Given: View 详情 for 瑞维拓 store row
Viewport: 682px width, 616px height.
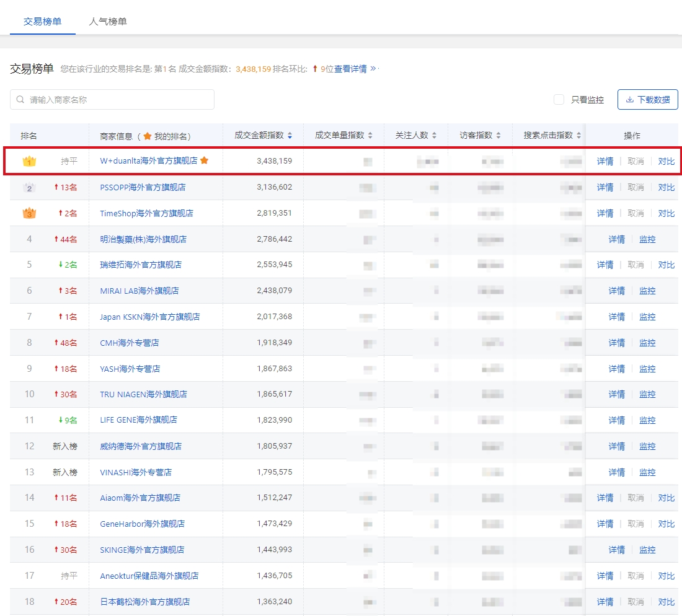Looking at the screenshot, I should click(605, 265).
